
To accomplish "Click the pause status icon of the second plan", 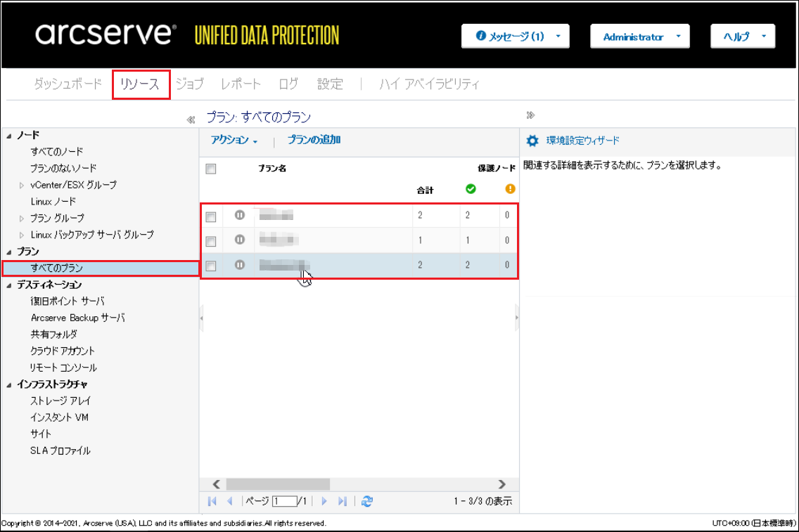I will click(x=240, y=239).
